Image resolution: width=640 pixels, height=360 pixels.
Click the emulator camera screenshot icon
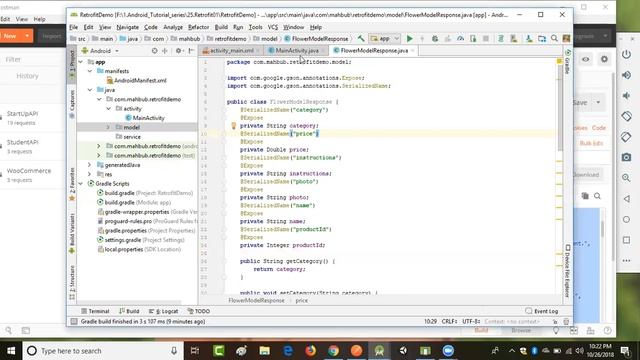626,157
